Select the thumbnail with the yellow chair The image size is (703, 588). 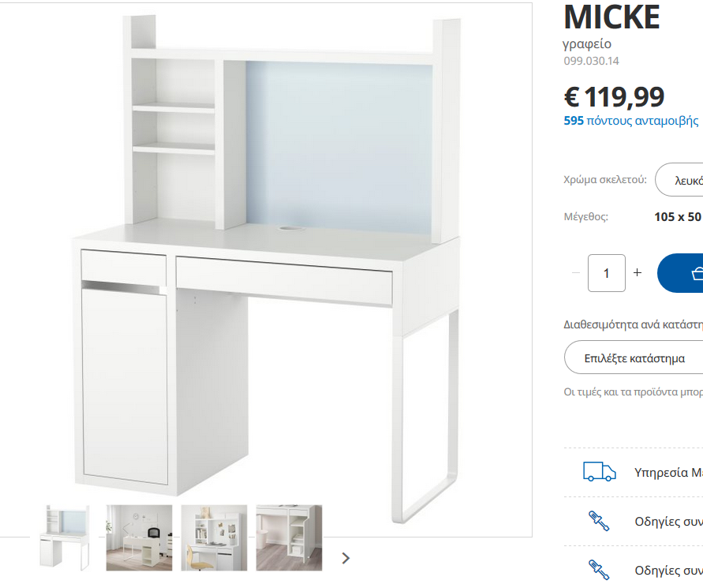tap(214, 537)
